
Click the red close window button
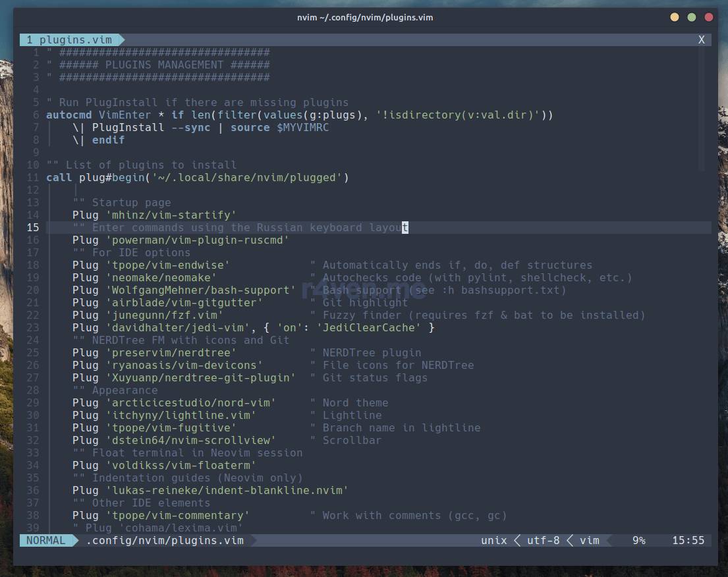point(709,17)
